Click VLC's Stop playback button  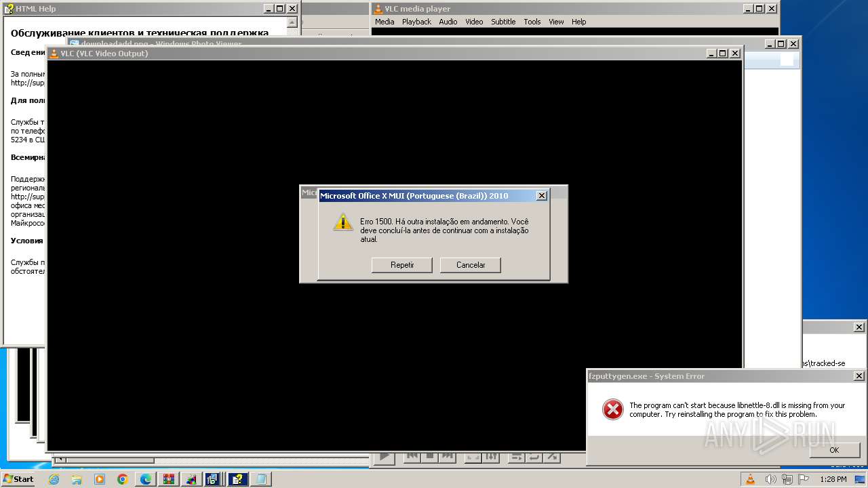coord(430,457)
